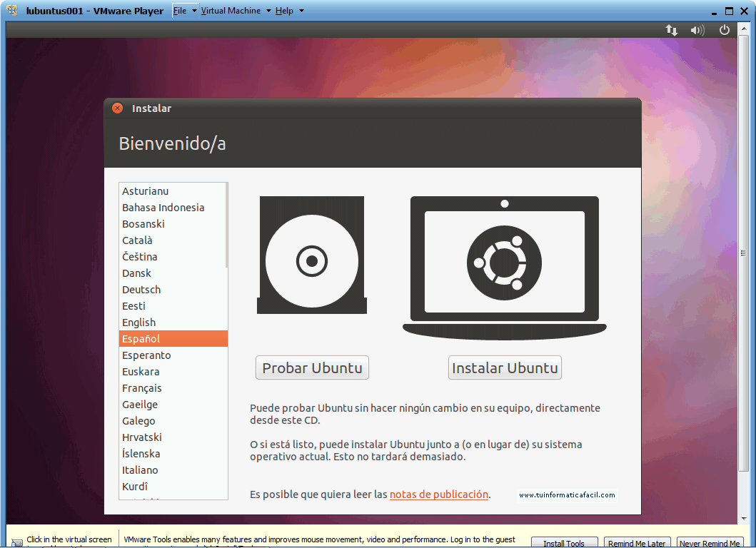This screenshot has height=548, width=756.
Task: Select Gaeilge language
Action: (x=173, y=405)
